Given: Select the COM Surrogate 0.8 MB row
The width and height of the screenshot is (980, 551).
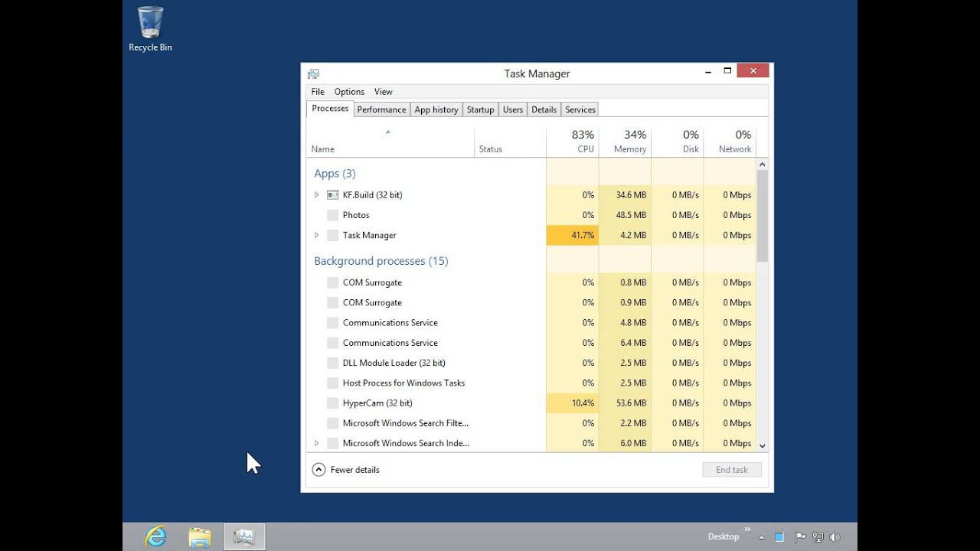Looking at the screenshot, I should tap(531, 282).
